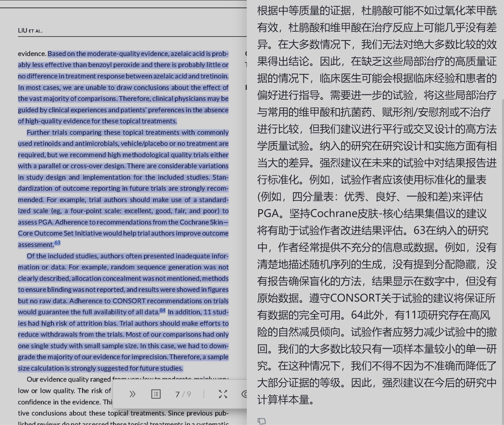Image resolution: width=504 pixels, height=425 pixels.
Task: Open citation reference 64
Action: (x=162, y=311)
